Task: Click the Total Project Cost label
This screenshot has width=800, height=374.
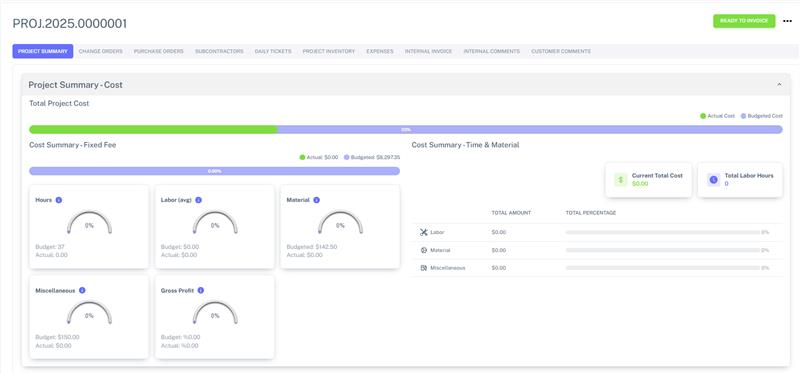Action: (x=59, y=104)
